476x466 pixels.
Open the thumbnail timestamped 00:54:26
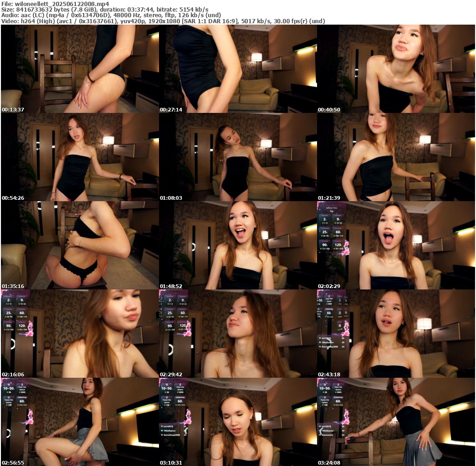point(80,157)
